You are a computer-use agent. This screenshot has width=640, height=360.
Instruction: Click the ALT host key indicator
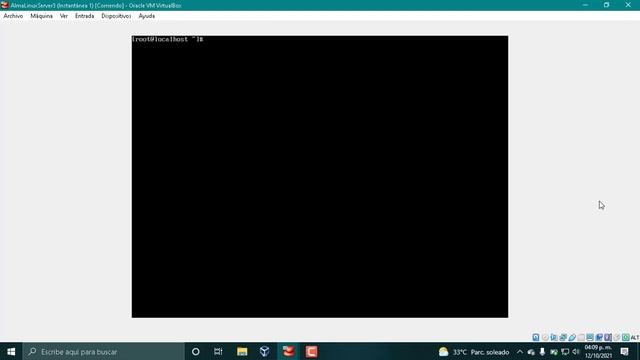tap(635, 338)
